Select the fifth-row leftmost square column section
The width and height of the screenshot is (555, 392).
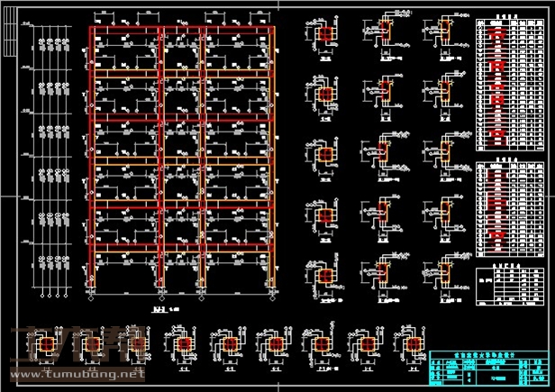pos(325,275)
